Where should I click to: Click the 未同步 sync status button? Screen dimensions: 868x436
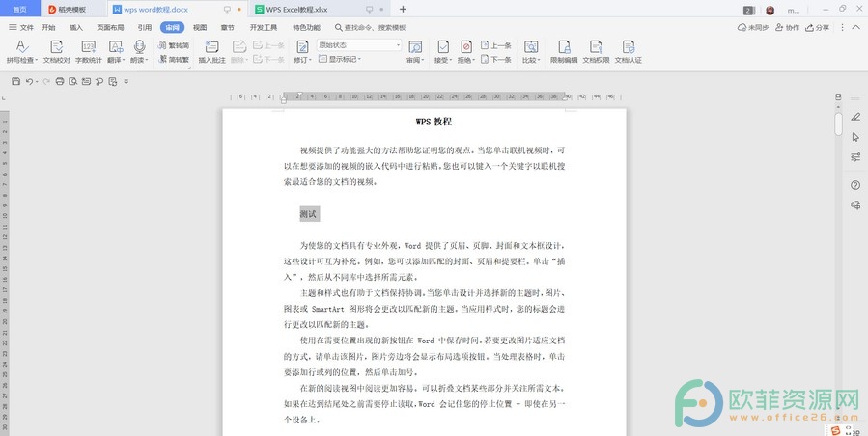pos(753,27)
